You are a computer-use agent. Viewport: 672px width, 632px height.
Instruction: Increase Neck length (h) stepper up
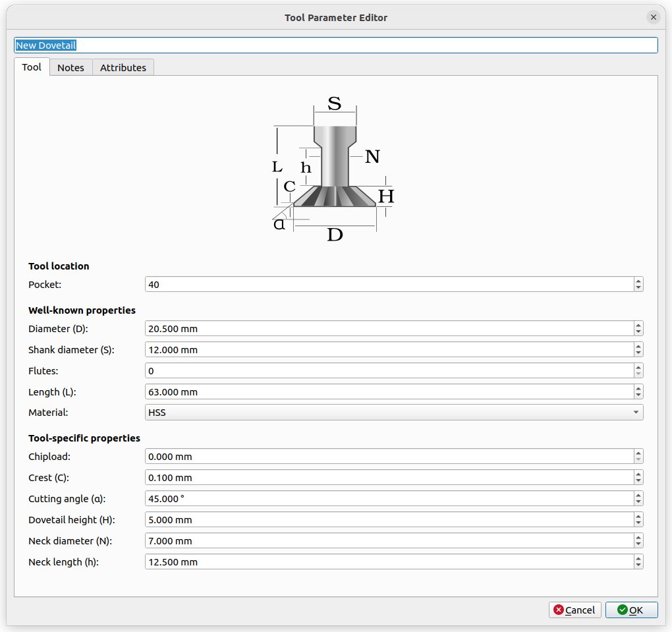point(638,558)
